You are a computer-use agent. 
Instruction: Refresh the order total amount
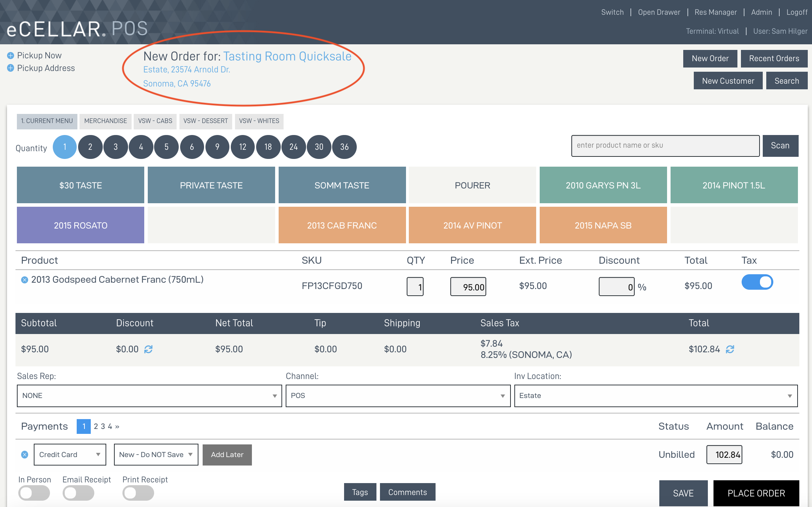tap(730, 349)
